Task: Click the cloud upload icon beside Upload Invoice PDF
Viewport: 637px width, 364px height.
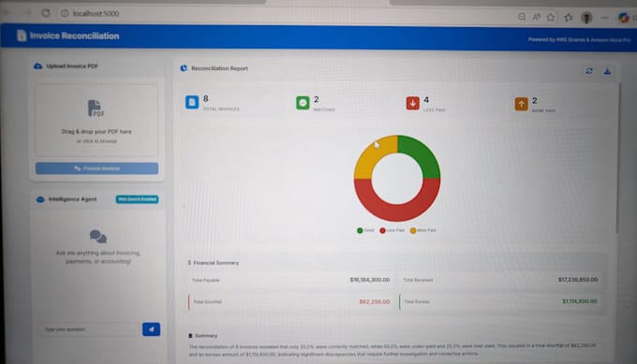Action: coord(37,66)
